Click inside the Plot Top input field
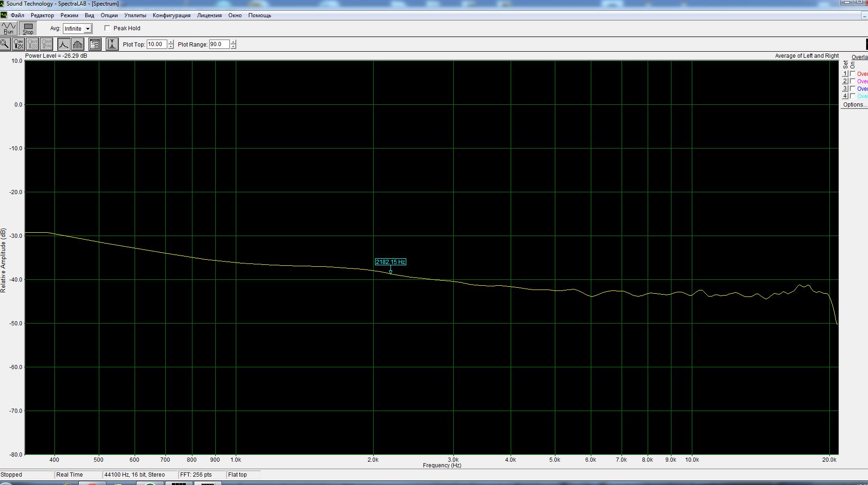The width and height of the screenshot is (868, 485). click(x=156, y=44)
